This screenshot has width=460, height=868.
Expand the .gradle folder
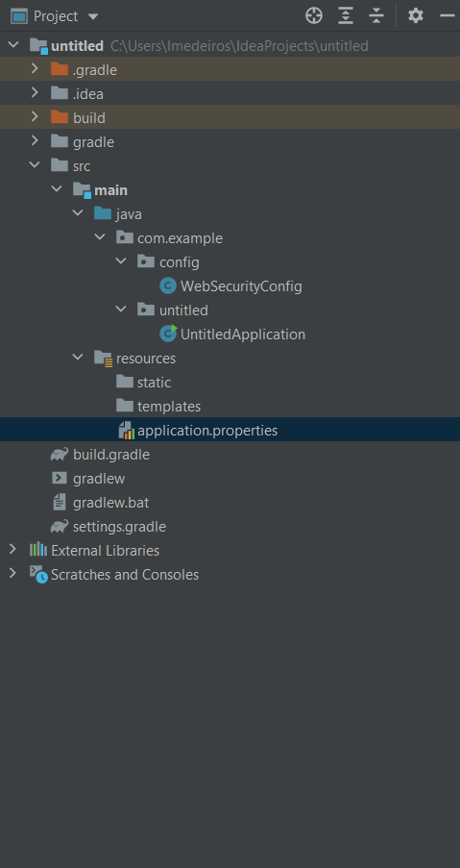pyautogui.click(x=35, y=69)
